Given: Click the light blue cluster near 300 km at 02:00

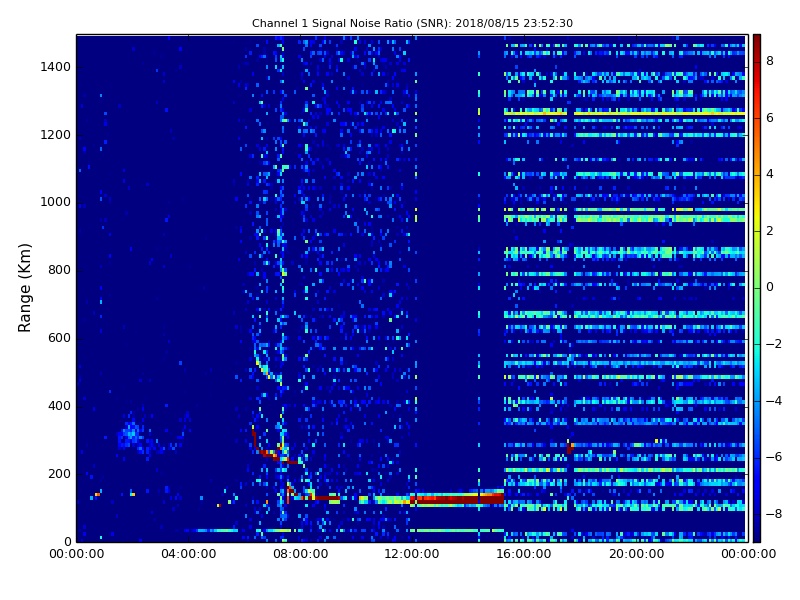Looking at the screenshot, I should (x=131, y=435).
